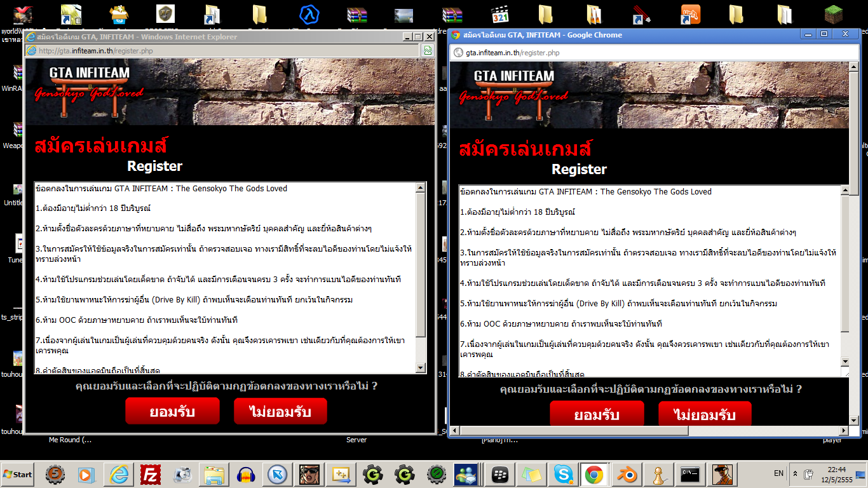868x488 pixels.
Task: Click rules textbox scroll down arrow in Chrome
Action: coord(844,362)
